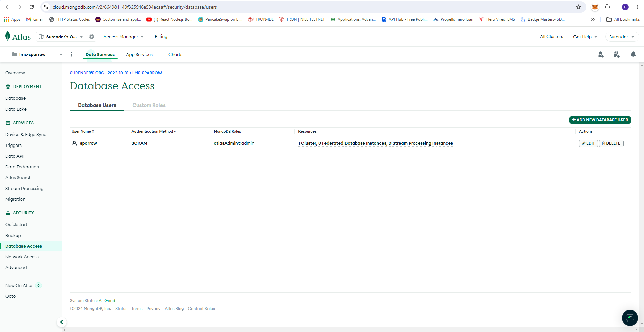Expand Get Help menu
The height and width of the screenshot is (332, 644).
click(x=585, y=37)
